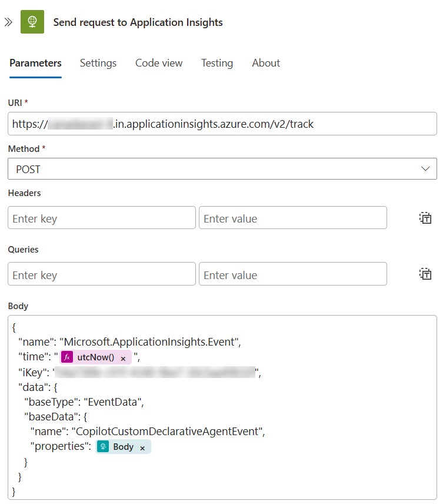Screen dimensions: 443x504
Task: Click the Body dynamic content token icon
Action: (103, 446)
